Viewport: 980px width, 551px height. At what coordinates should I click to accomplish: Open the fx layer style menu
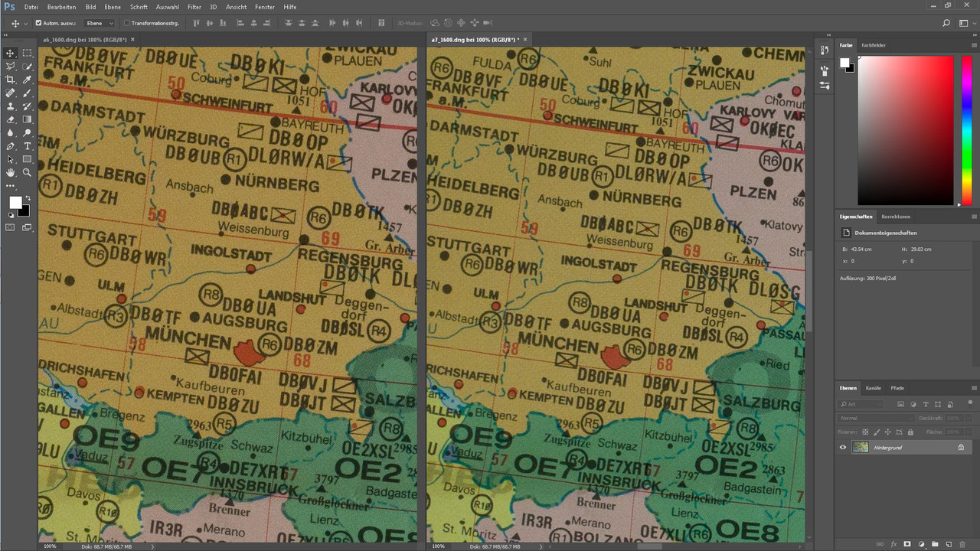point(893,544)
